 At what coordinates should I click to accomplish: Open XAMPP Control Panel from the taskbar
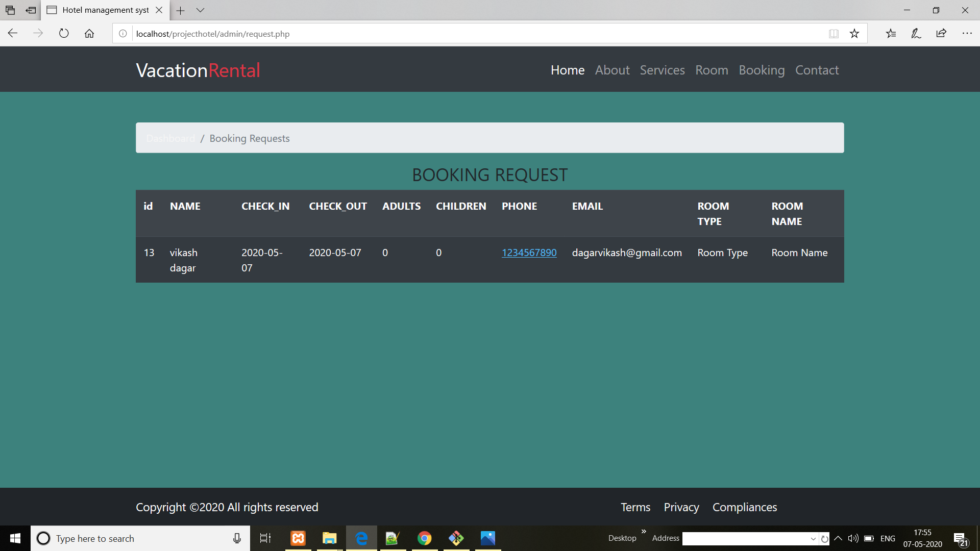coord(298,538)
